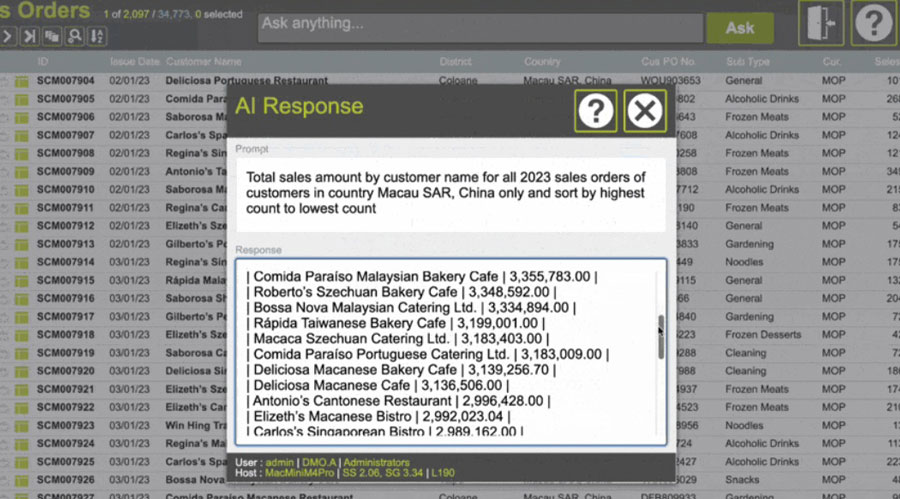Click the Issue Date column header

(x=134, y=62)
